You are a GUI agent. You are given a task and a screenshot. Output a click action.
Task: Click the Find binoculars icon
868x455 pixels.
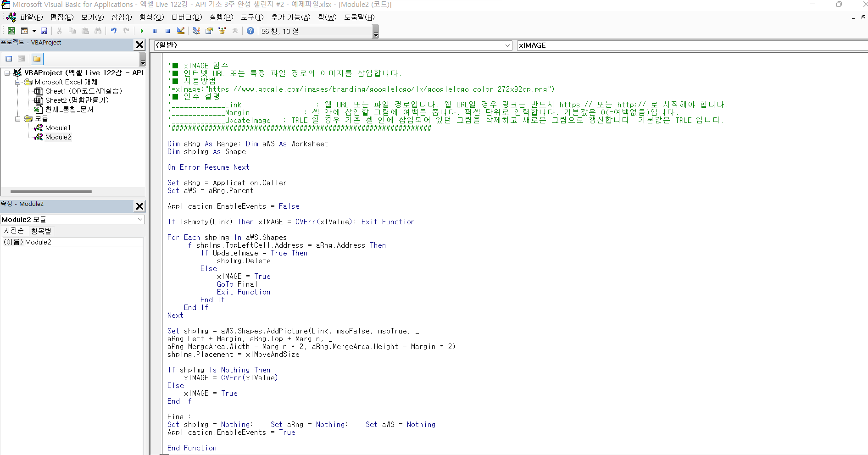pyautogui.click(x=98, y=31)
